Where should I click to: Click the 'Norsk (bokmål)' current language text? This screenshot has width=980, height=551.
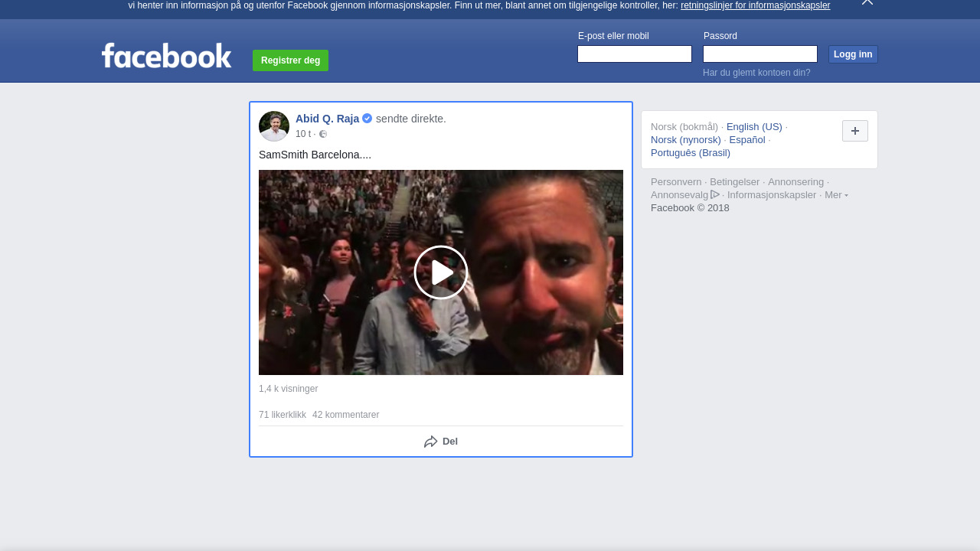[x=684, y=127]
